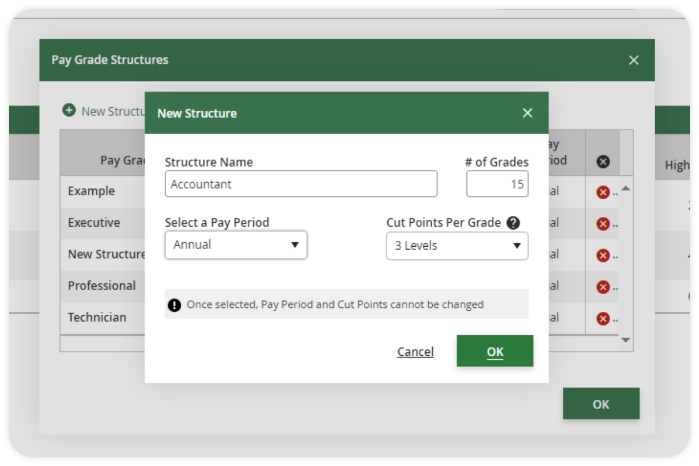Delete the Executive structure row
Viewport: 699px width, 466px height.
(x=603, y=224)
